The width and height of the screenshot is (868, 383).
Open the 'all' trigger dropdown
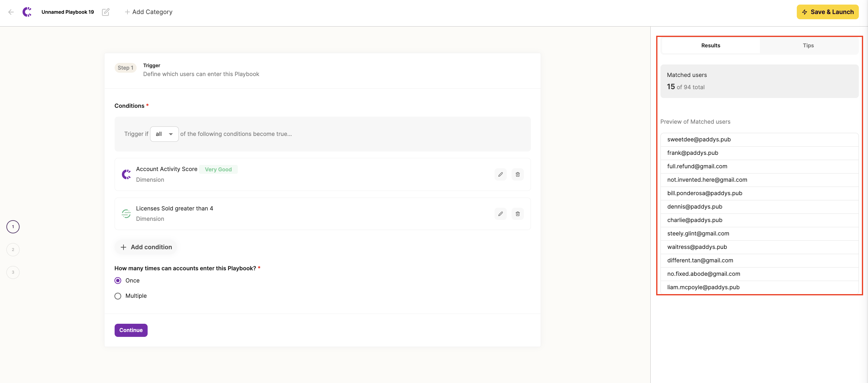(164, 134)
